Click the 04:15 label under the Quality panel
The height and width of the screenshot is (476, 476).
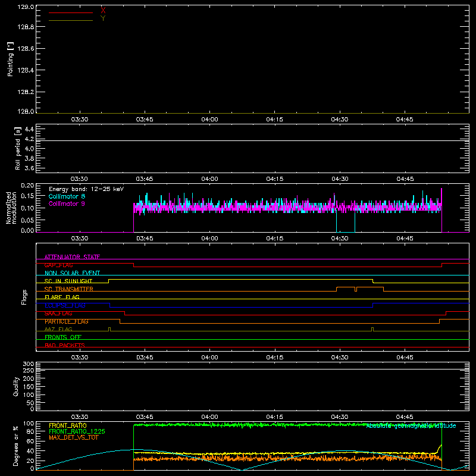pos(275,417)
